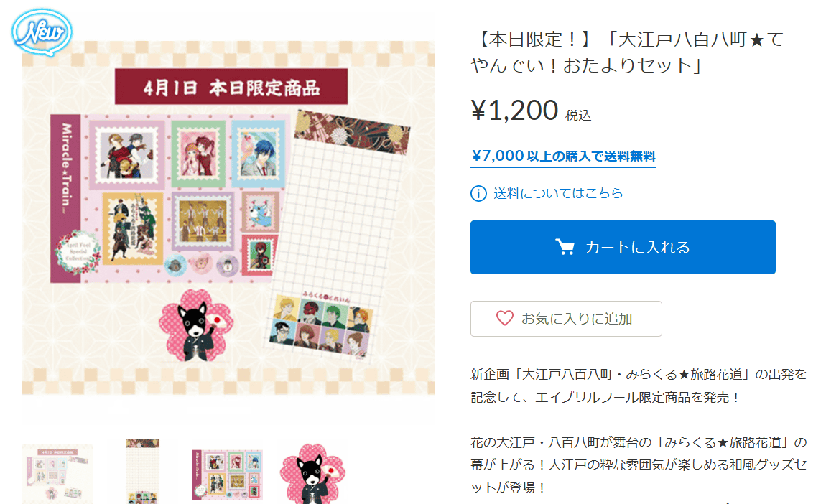Select first thumbnail showing full set
Image resolution: width=826 pixels, height=504 pixels.
pyautogui.click(x=57, y=473)
